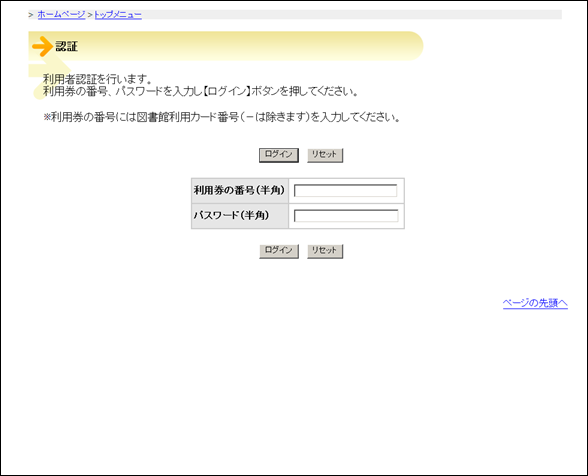Screen dimensions: 588x476
Task: Click the 認証 heading text
Action: [x=66, y=47]
